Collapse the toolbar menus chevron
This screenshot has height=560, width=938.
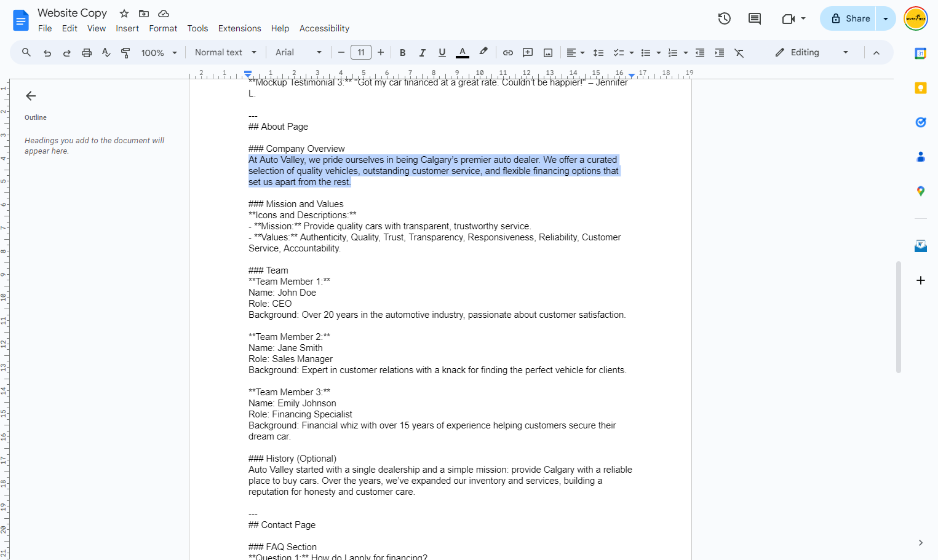pyautogui.click(x=876, y=53)
